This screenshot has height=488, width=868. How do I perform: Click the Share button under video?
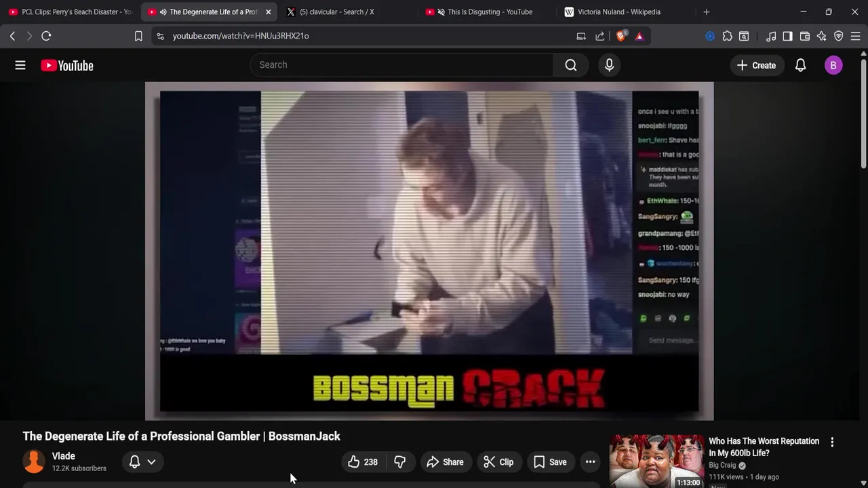[x=445, y=462]
